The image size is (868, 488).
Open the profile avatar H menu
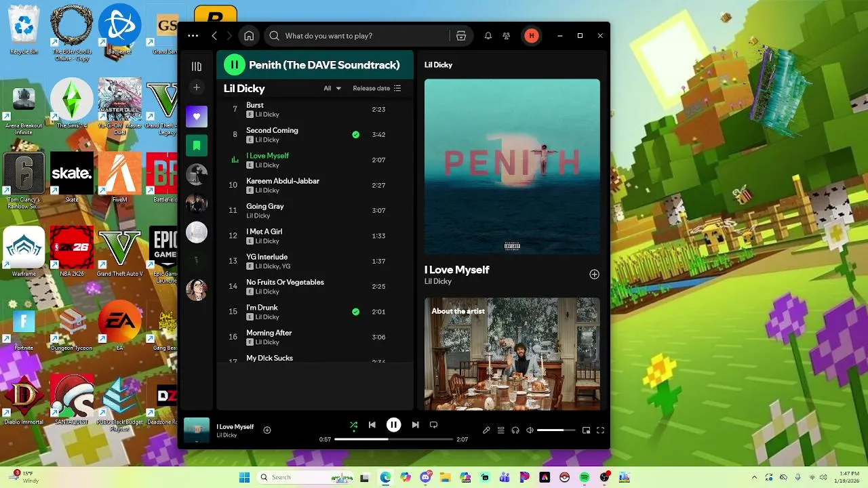coord(532,36)
